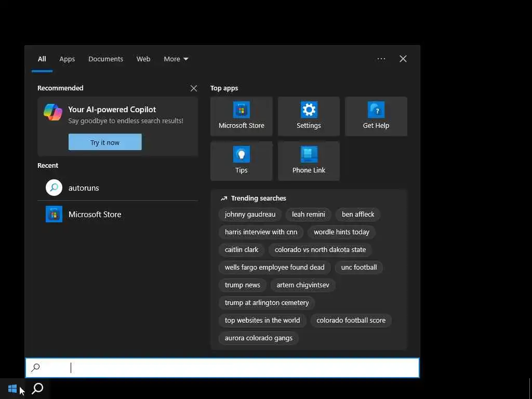Open harris interview with cnn search
The image size is (532, 399).
(x=261, y=232)
